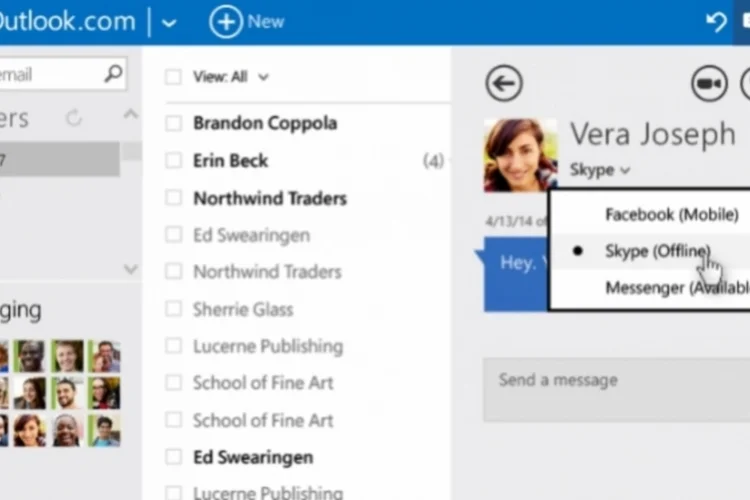This screenshot has height=500, width=750.
Task: Open the Brandon Coppola email
Action: (265, 123)
